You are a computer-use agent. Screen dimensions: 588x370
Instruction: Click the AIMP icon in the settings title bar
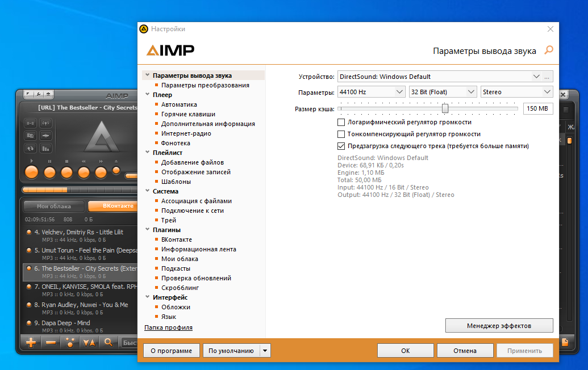tap(144, 29)
